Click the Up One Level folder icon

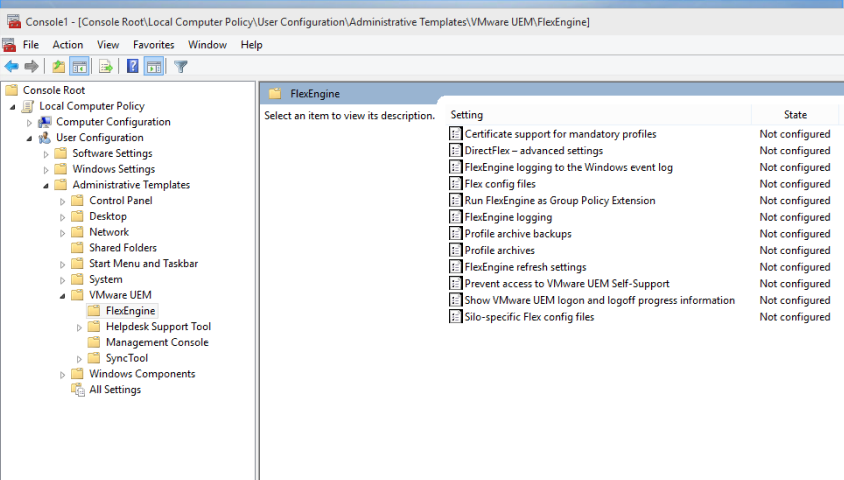58,67
